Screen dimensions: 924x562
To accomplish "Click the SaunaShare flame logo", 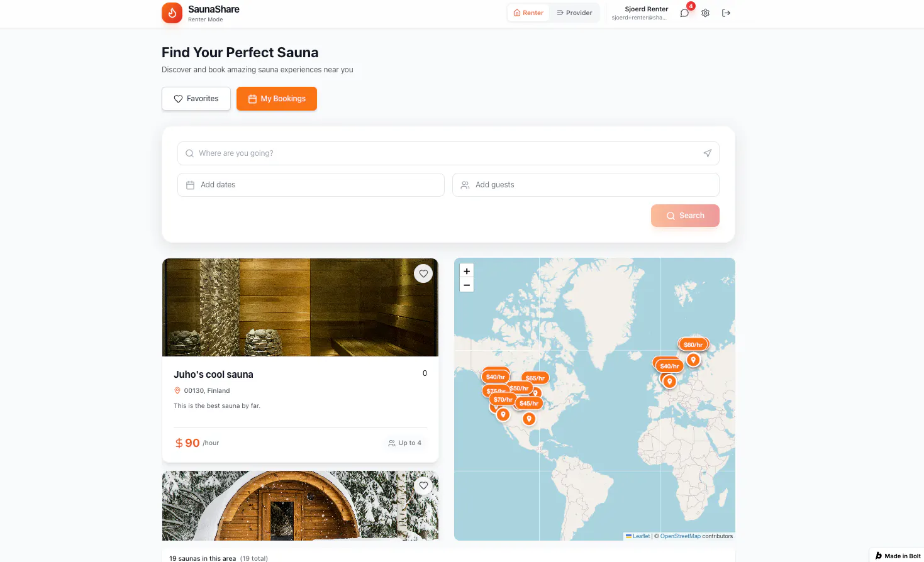I will click(x=172, y=13).
